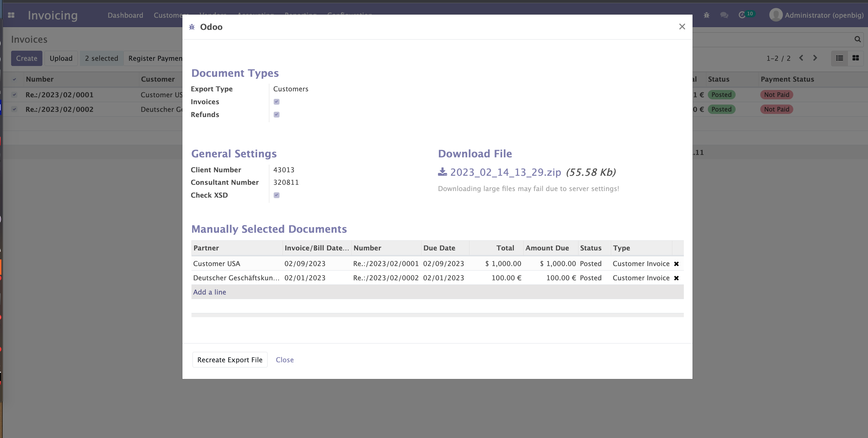Click next page navigation arrow

(815, 58)
